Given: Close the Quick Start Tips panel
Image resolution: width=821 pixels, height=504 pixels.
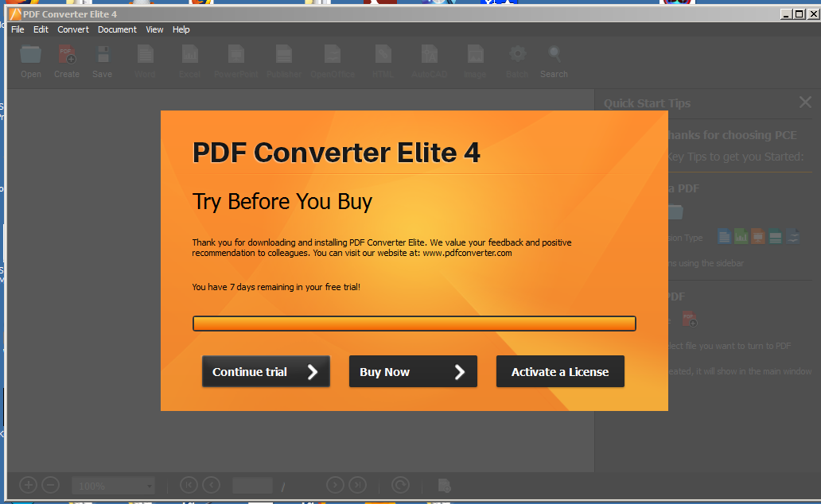Looking at the screenshot, I should click(x=805, y=102).
